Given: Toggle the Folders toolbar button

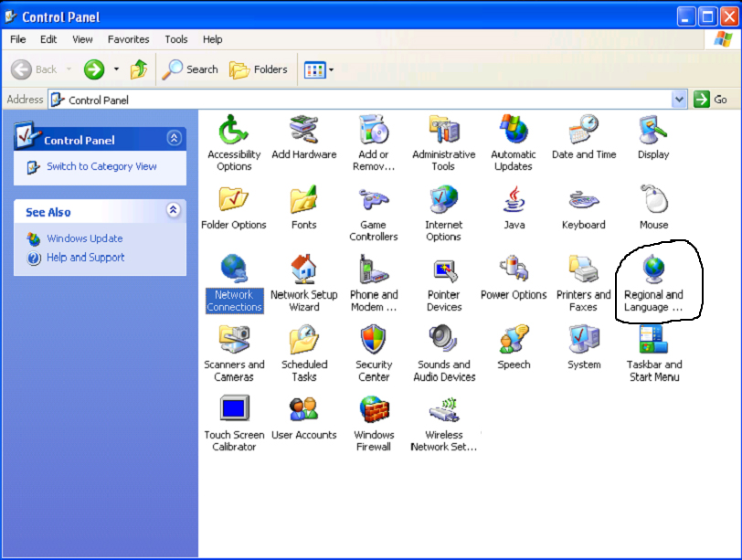Looking at the screenshot, I should 259,69.
